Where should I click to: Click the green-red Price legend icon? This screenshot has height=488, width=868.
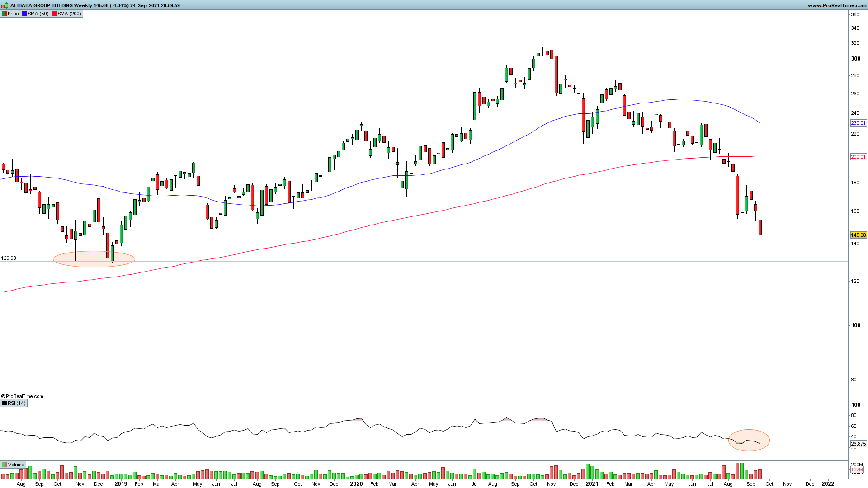(4, 14)
